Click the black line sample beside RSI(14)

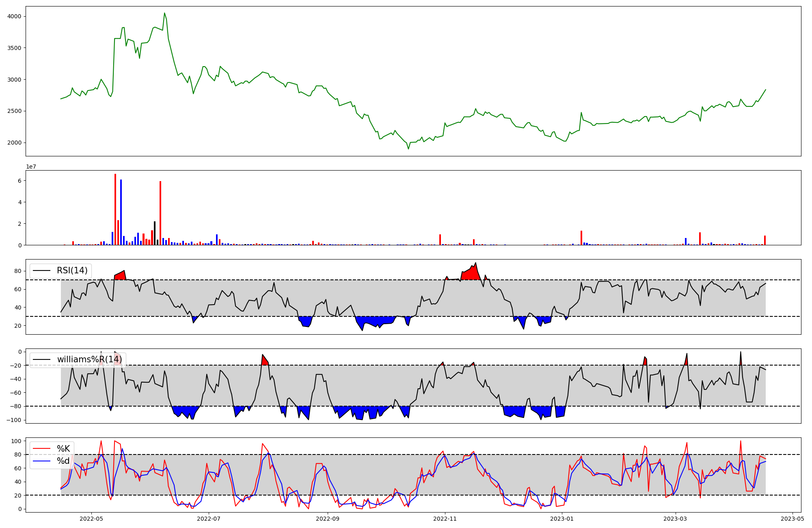(x=42, y=271)
